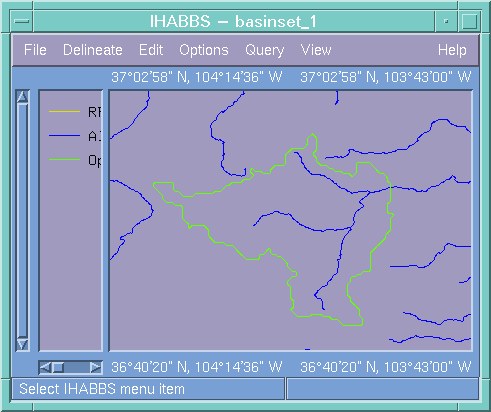Image resolution: width=491 pixels, height=412 pixels.
Task: Open the Options menu
Action: [x=204, y=50]
